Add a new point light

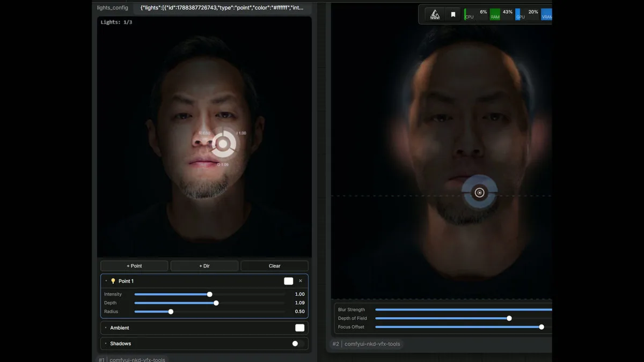pyautogui.click(x=134, y=266)
